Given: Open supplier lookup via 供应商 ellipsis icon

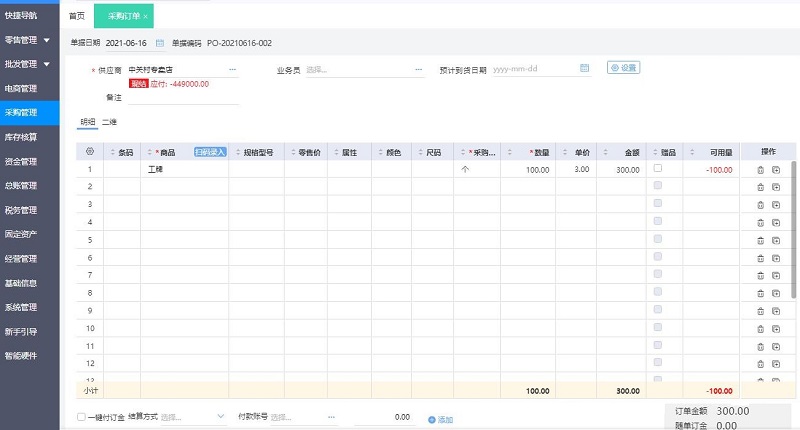Looking at the screenshot, I should coord(233,69).
